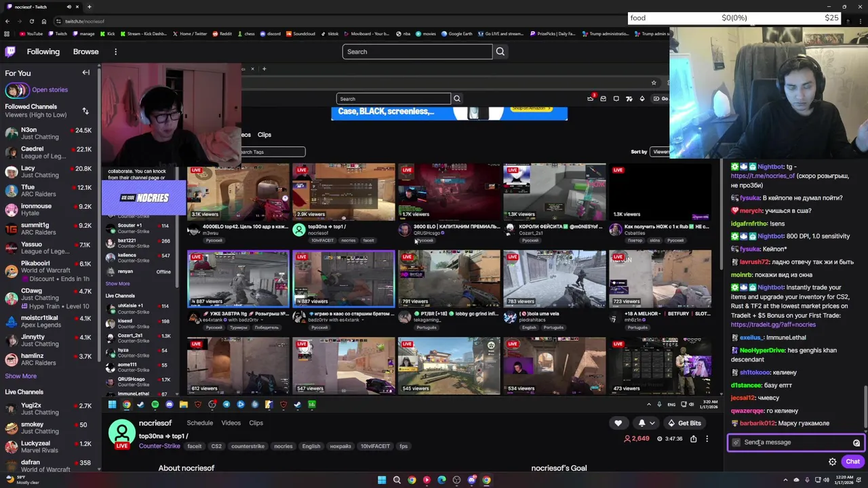Open the emote picker in chat input
Image resolution: width=868 pixels, height=488 pixels.
coord(856,443)
